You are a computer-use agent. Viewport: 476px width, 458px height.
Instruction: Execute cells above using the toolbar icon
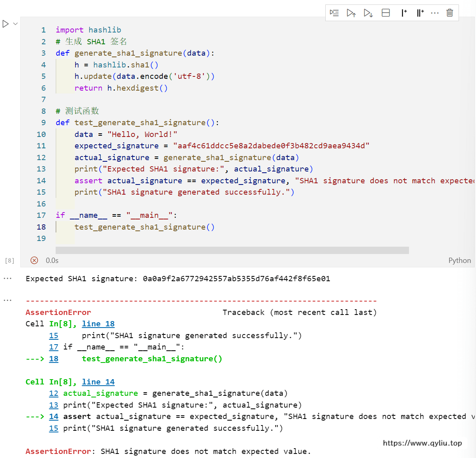tap(351, 13)
